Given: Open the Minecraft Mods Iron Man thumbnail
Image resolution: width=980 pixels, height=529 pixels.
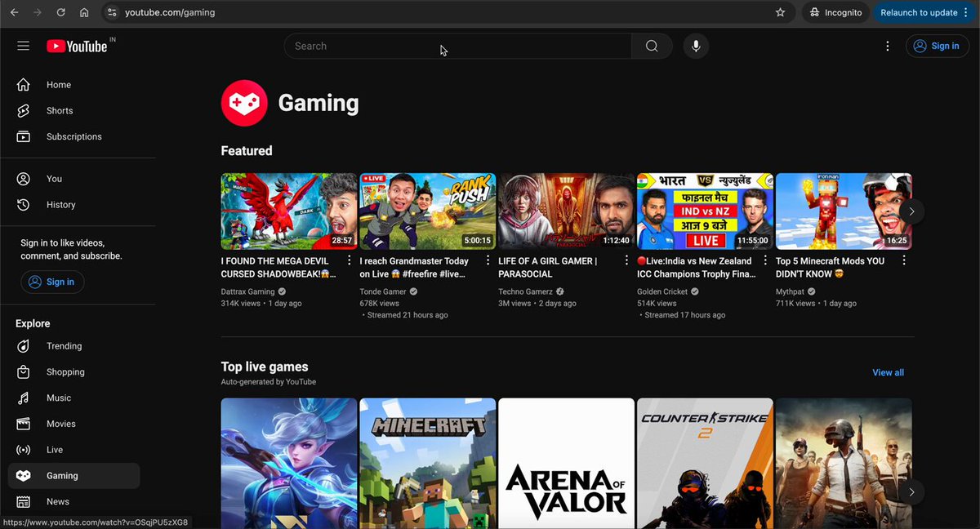Looking at the screenshot, I should pyautogui.click(x=844, y=211).
